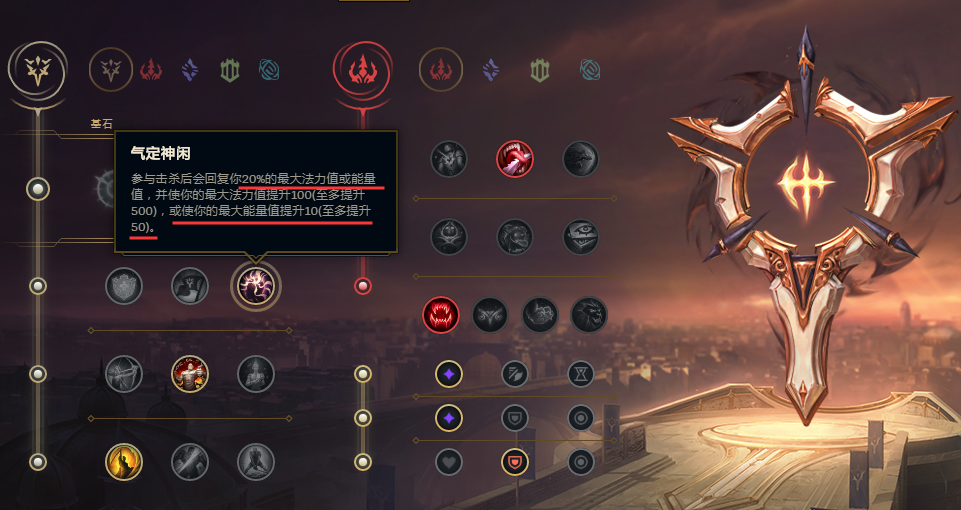The width and height of the screenshot is (961, 510).
Task: Select the Attack Speed stat shard
Action: click(515, 374)
